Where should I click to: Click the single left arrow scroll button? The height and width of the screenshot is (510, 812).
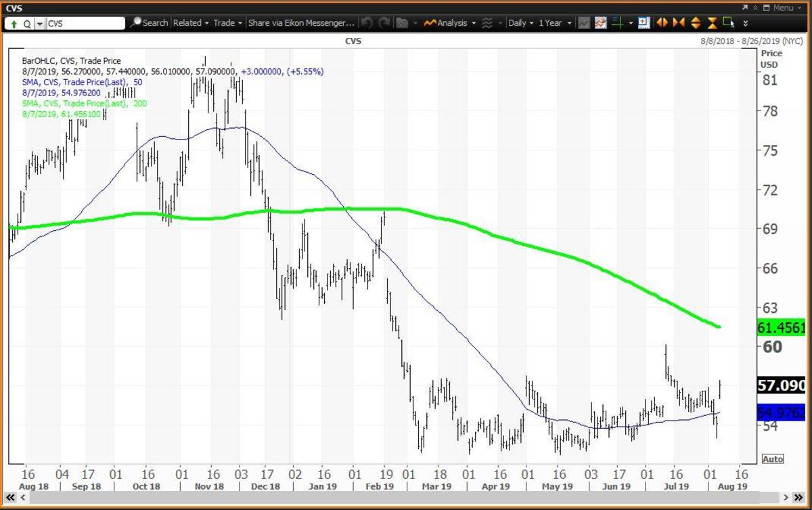click(x=22, y=497)
